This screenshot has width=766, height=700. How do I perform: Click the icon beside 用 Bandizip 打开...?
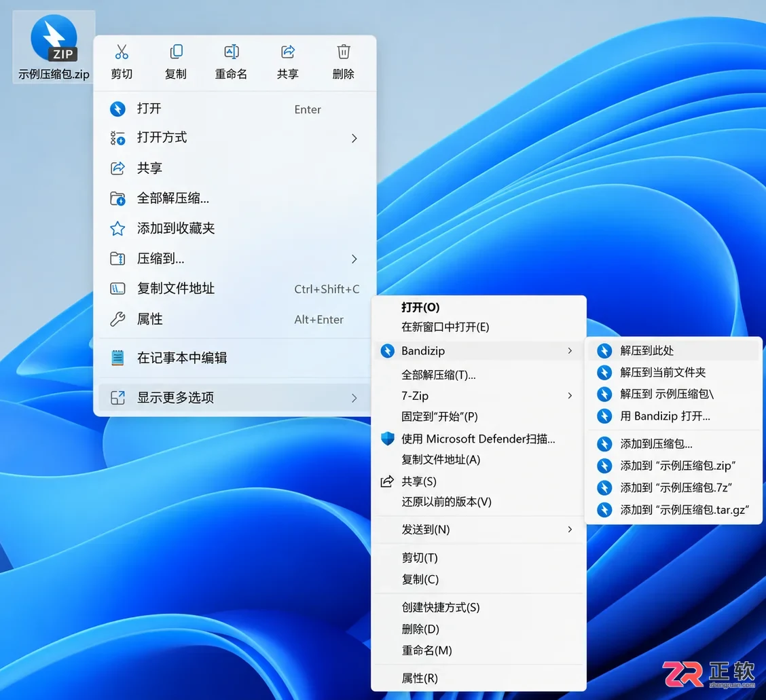605,416
